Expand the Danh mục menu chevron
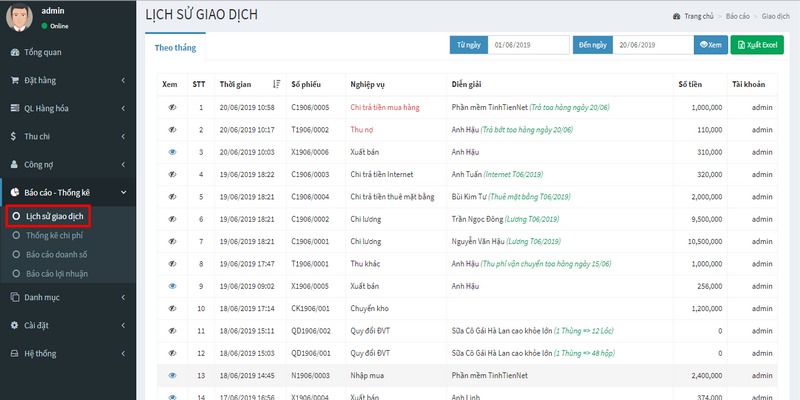 123,297
